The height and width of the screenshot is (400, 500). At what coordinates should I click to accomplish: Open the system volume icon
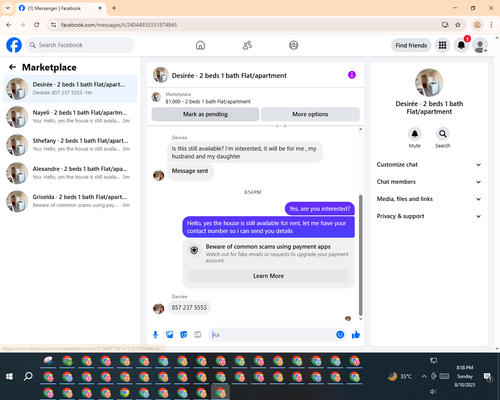click(433, 391)
